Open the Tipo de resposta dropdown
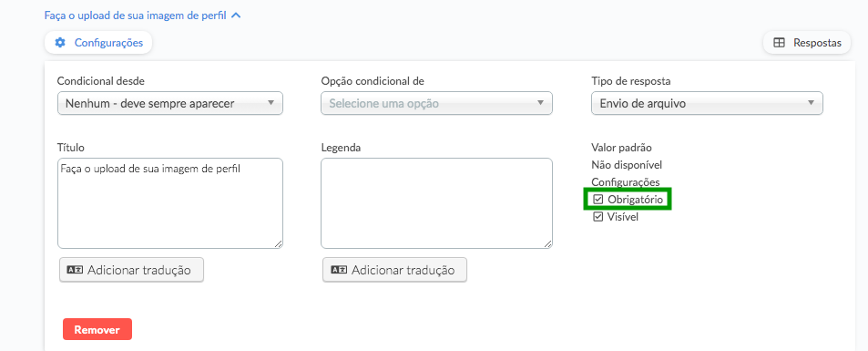The height and width of the screenshot is (351, 868). pyautogui.click(x=707, y=103)
